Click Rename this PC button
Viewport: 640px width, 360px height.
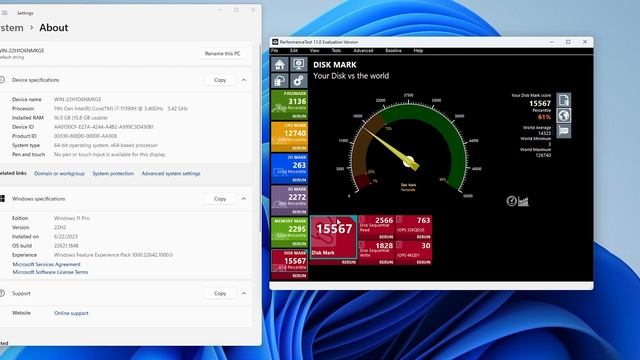pyautogui.click(x=222, y=53)
